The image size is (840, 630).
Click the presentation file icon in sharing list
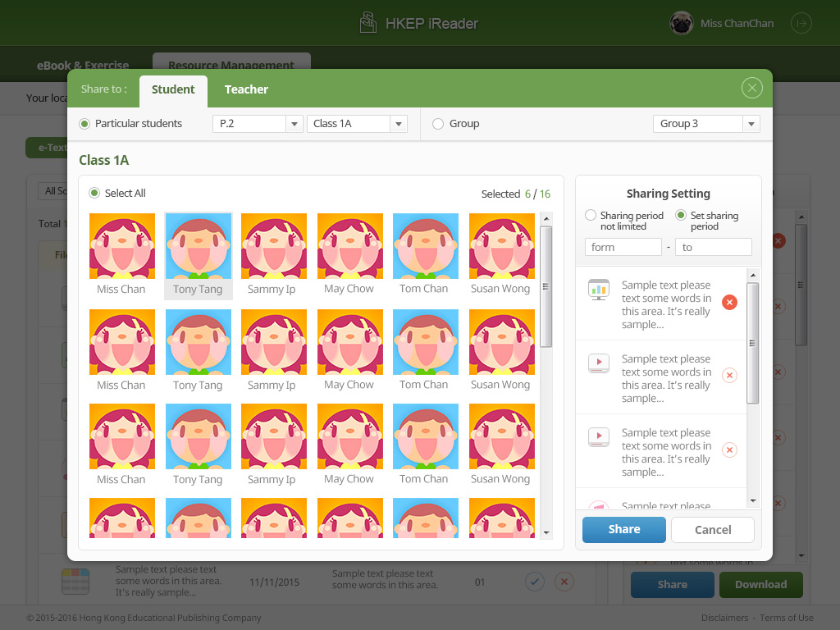click(x=599, y=290)
